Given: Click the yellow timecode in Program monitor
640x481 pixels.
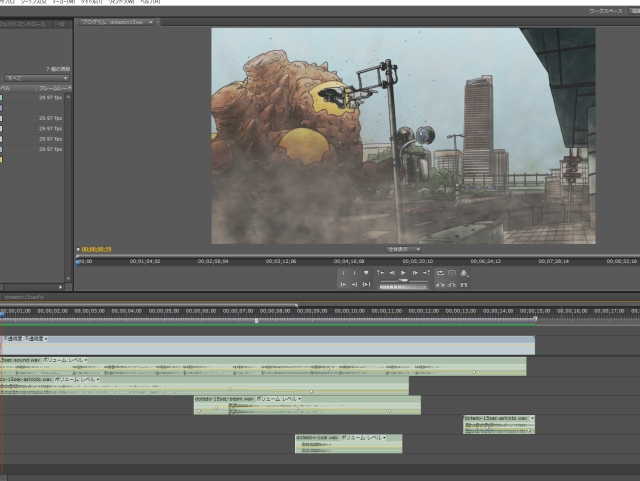Looking at the screenshot, I should [96, 249].
